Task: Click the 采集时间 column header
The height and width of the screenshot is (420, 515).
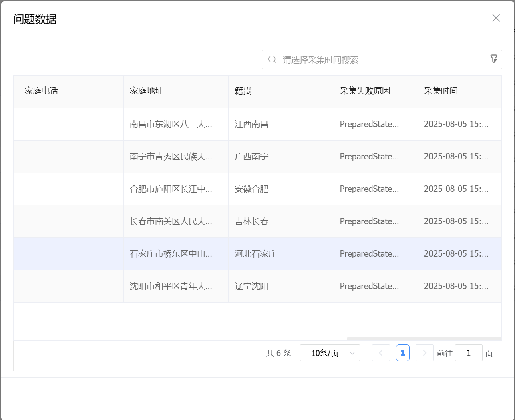Action: 441,91
